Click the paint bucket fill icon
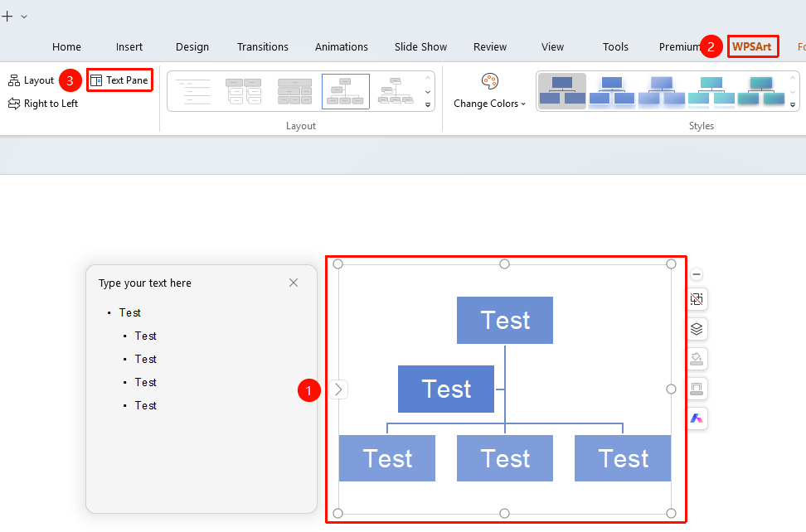 point(697,359)
